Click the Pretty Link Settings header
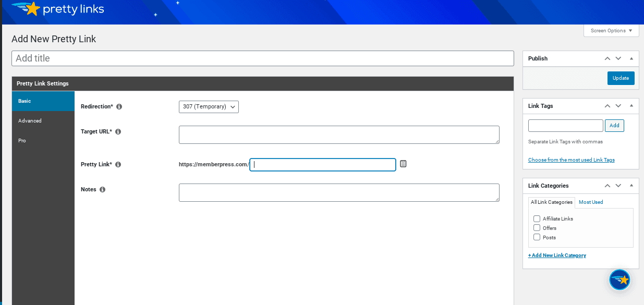Image resolution: width=644 pixels, height=305 pixels. pos(263,83)
